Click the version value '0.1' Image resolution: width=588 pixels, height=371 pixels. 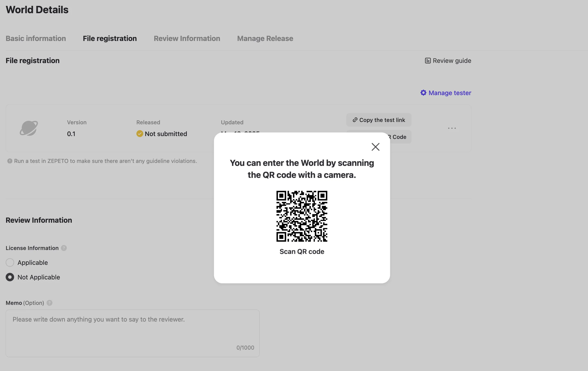[71, 134]
